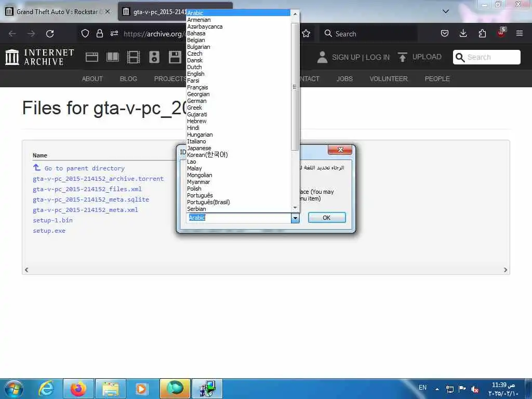Image resolution: width=532 pixels, height=399 pixels.
Task: Click file listing right scroll arrow
Action: click(505, 270)
